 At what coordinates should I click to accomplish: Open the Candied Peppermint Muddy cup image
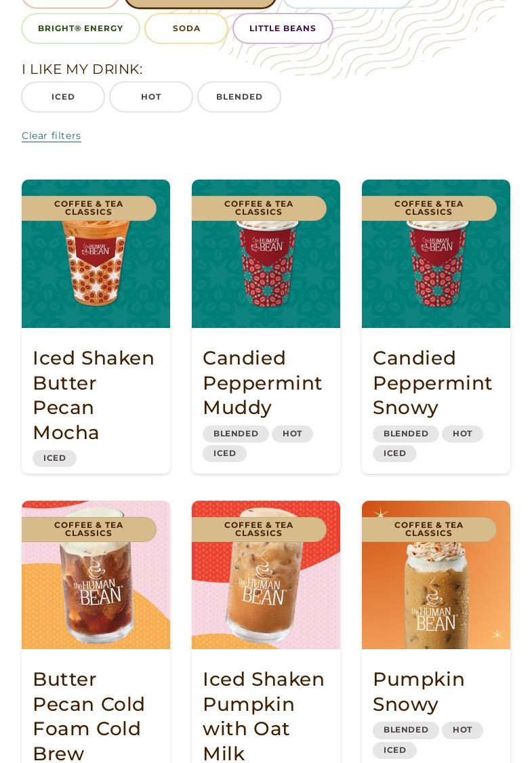[266, 253]
